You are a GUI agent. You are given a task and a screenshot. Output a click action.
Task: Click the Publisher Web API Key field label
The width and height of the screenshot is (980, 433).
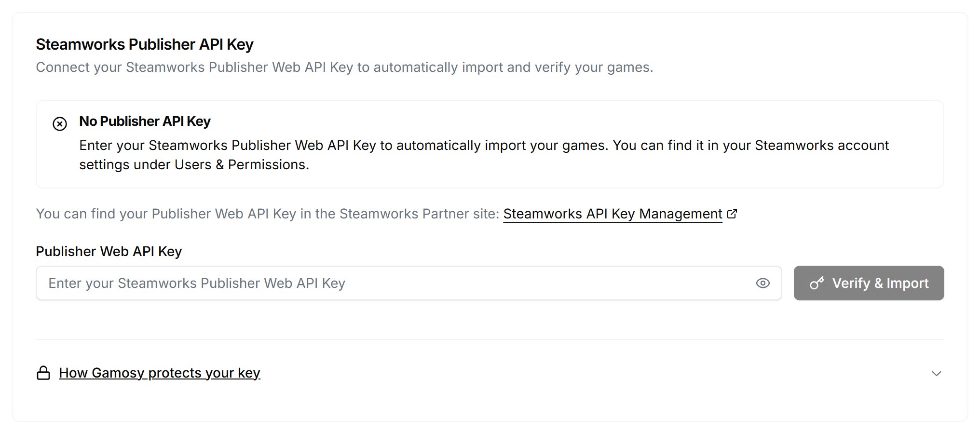109,251
